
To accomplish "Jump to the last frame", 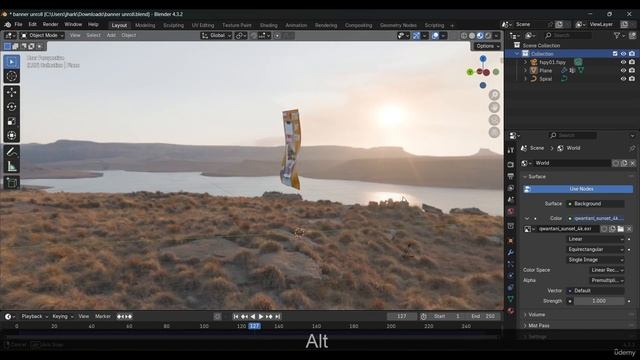I will pos(278,316).
